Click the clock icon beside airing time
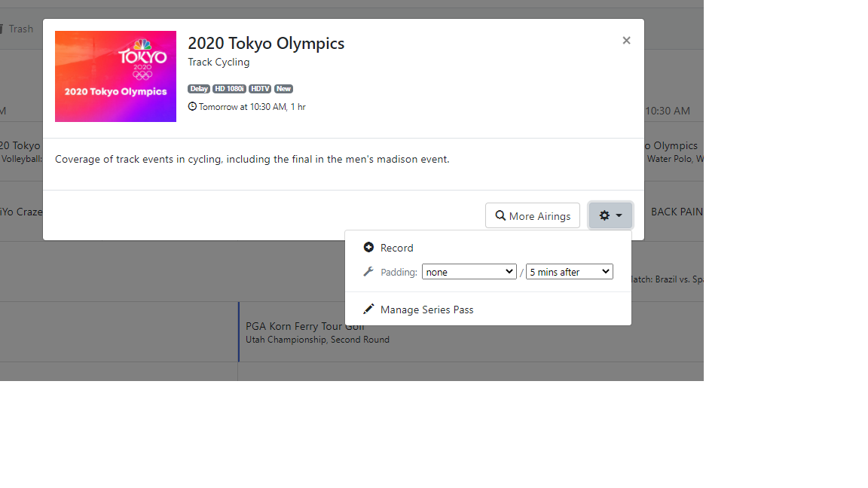The height and width of the screenshot is (488, 868). coord(192,107)
